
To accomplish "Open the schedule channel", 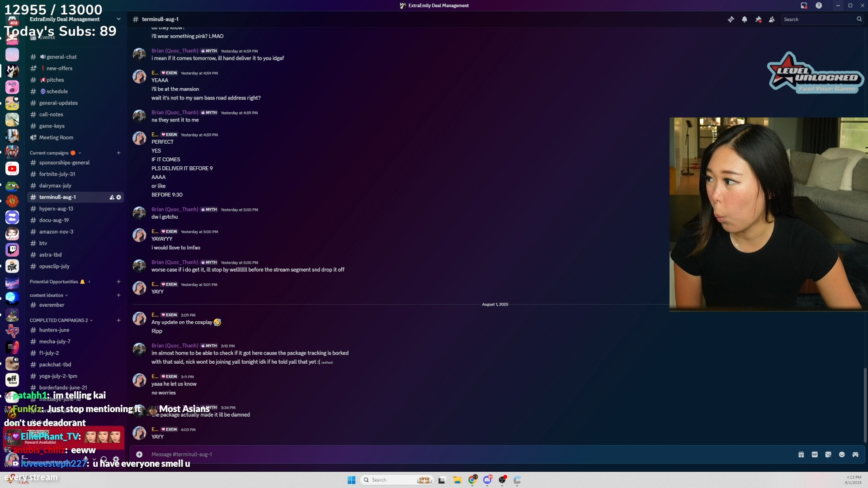I will (x=75, y=92).
